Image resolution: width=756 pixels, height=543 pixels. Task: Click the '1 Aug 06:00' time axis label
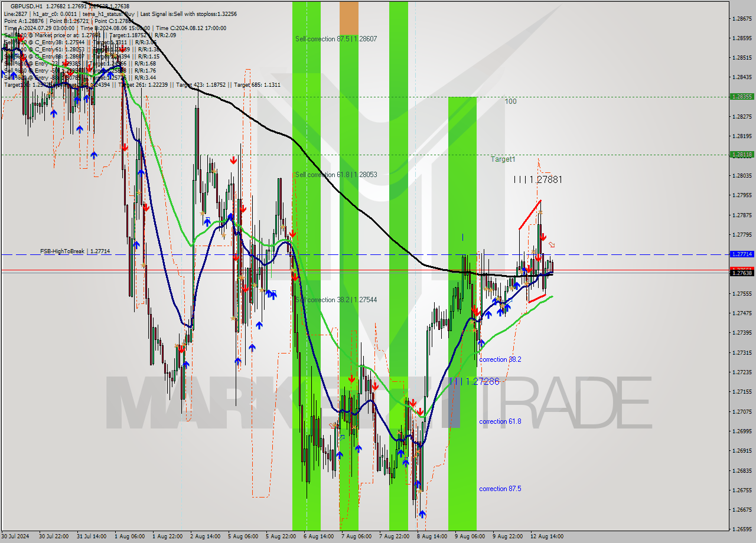click(129, 537)
